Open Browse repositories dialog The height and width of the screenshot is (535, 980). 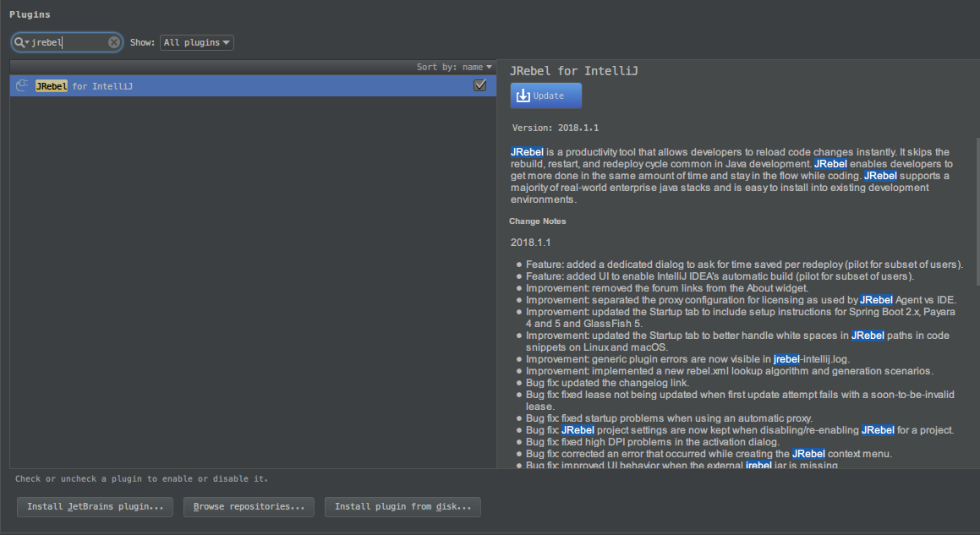(x=248, y=507)
